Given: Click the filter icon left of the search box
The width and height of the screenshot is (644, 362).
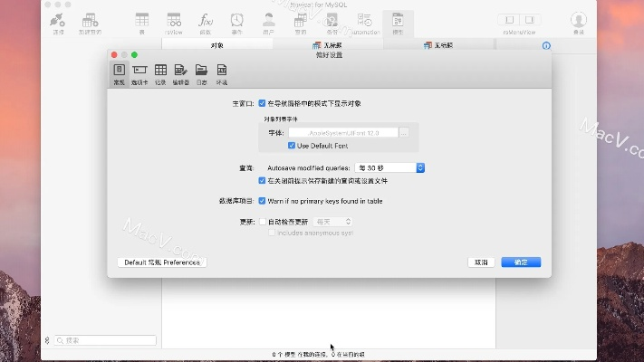Looking at the screenshot, I should click(x=47, y=340).
